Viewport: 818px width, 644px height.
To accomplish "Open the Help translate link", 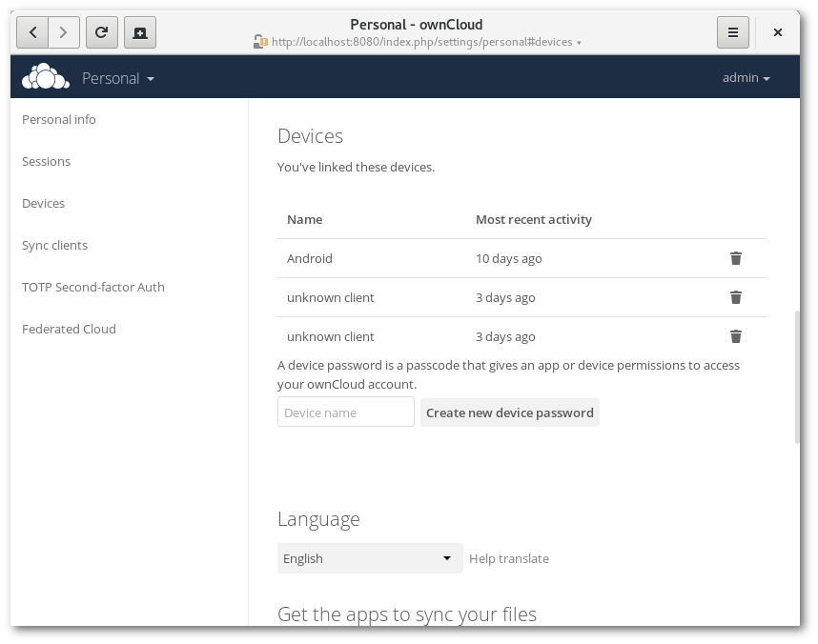I will pos(509,558).
